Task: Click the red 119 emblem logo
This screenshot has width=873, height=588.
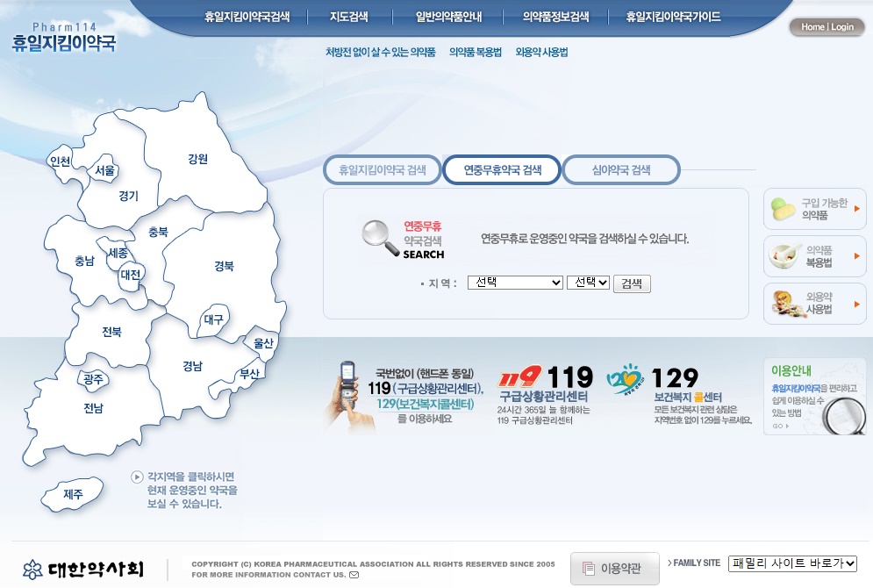Action: (x=519, y=377)
